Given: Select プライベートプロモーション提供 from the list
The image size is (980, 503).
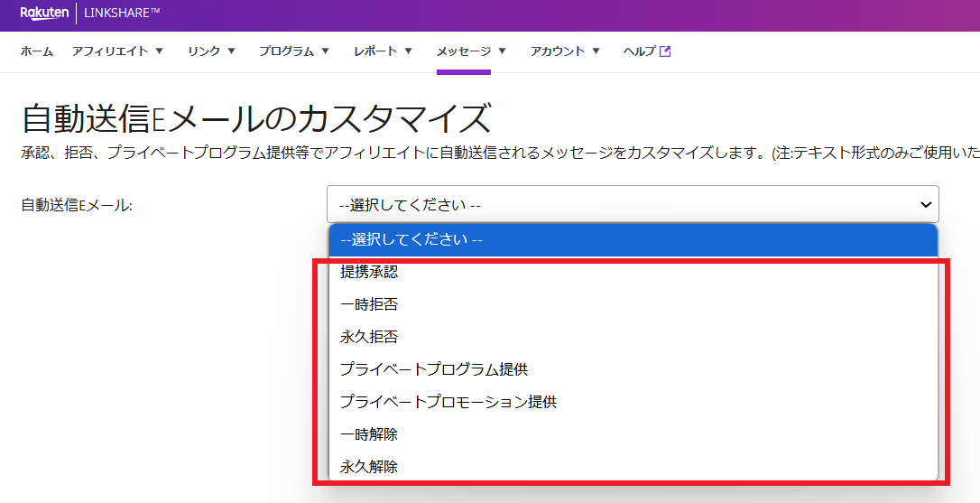Looking at the screenshot, I should tap(448, 402).
